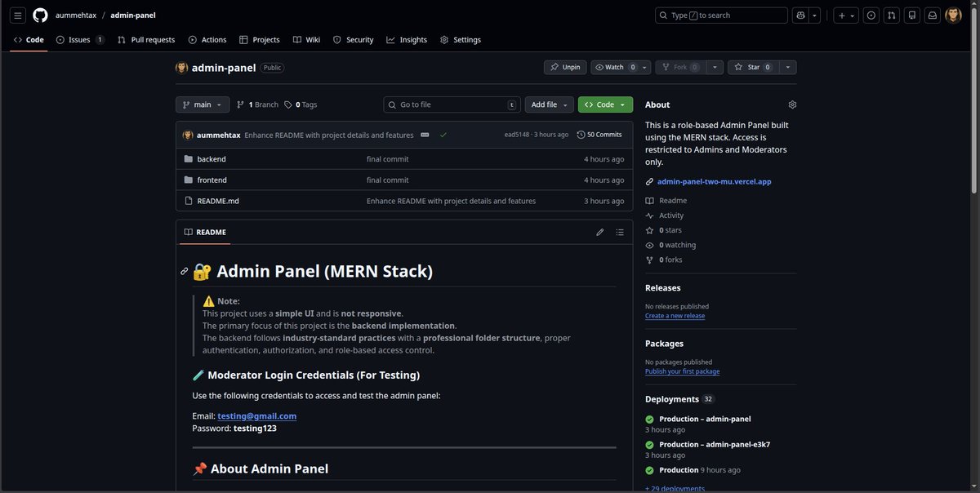Open the Wiki tab
Image resolution: width=980 pixels, height=493 pixels.
[x=306, y=39]
